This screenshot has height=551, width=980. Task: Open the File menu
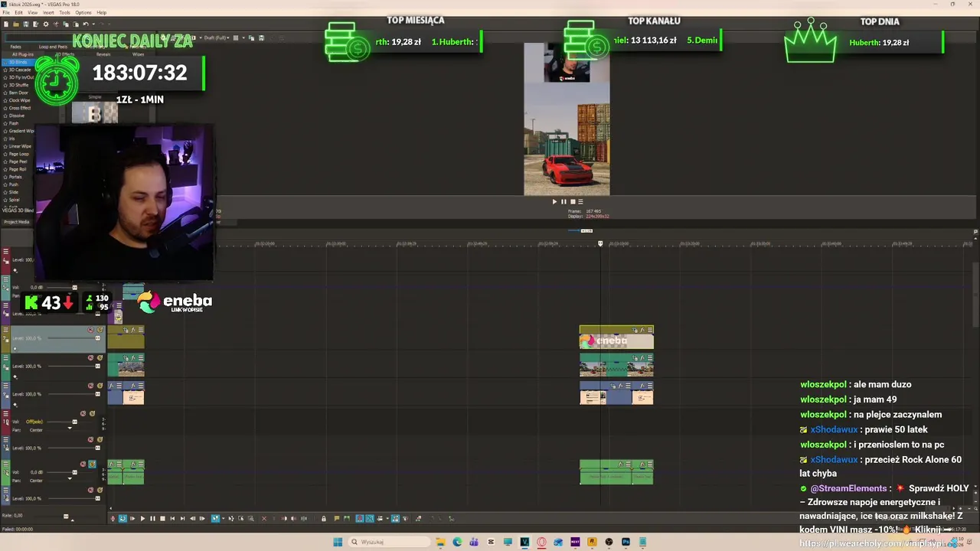tap(6, 12)
